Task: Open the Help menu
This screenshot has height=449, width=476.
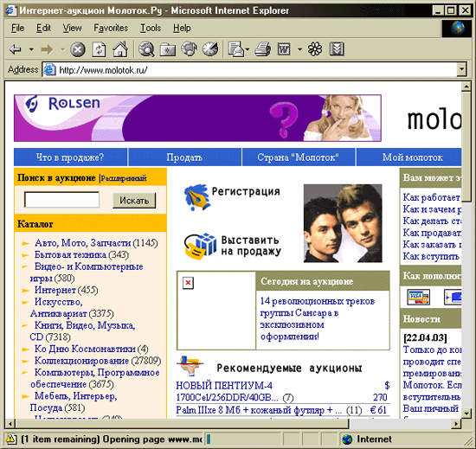Action: click(x=182, y=28)
